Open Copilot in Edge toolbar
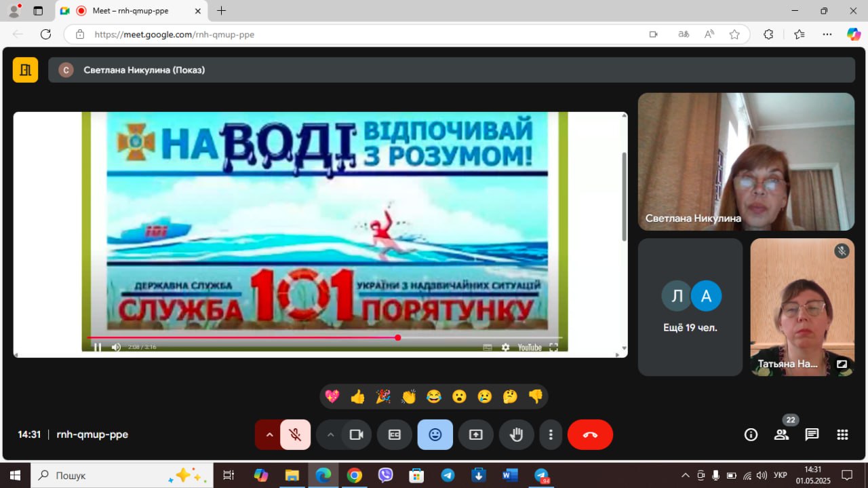 click(x=854, y=35)
